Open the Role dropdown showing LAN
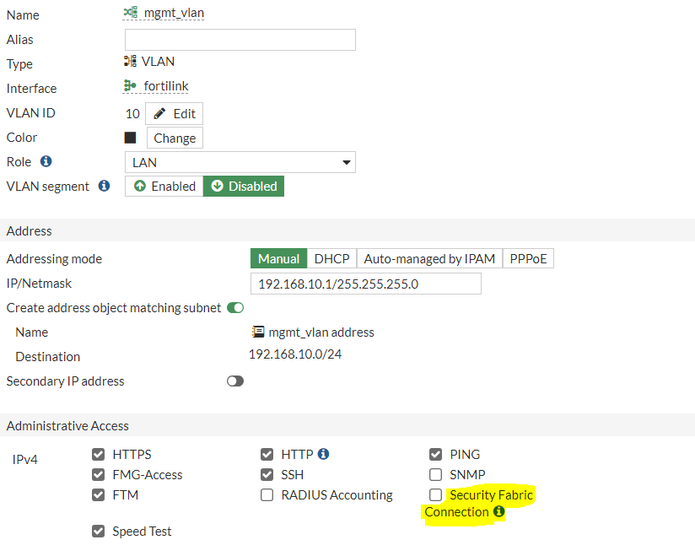 [240, 162]
